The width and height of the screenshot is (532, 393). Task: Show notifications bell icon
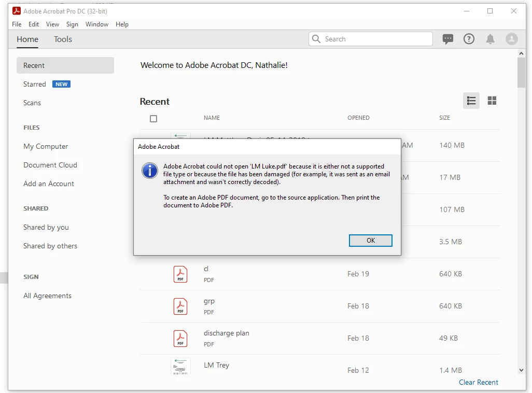click(x=491, y=39)
